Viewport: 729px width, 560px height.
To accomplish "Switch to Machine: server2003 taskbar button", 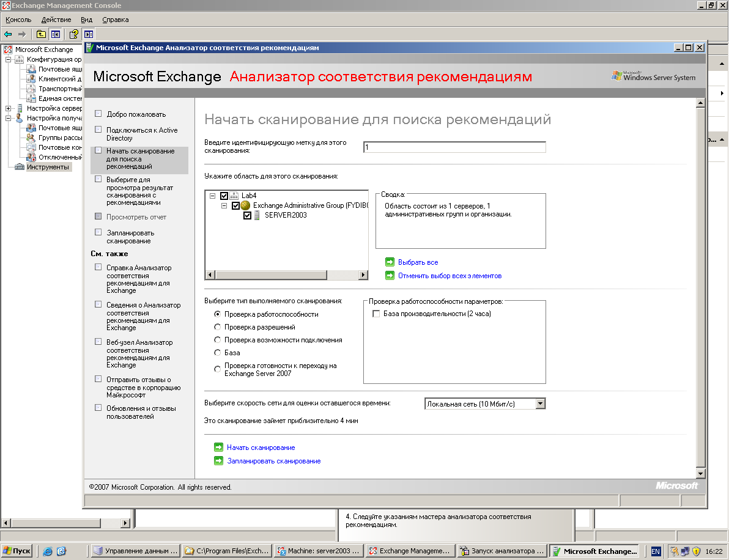I will click(x=319, y=551).
